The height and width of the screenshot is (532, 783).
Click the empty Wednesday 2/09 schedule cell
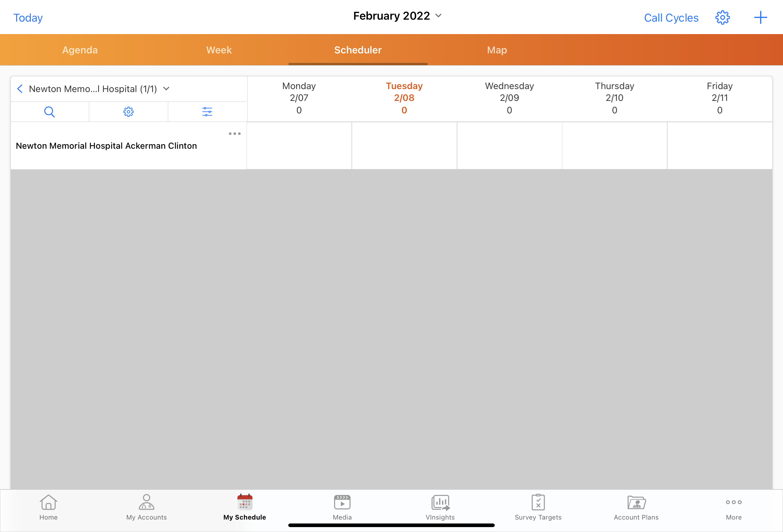pos(510,145)
